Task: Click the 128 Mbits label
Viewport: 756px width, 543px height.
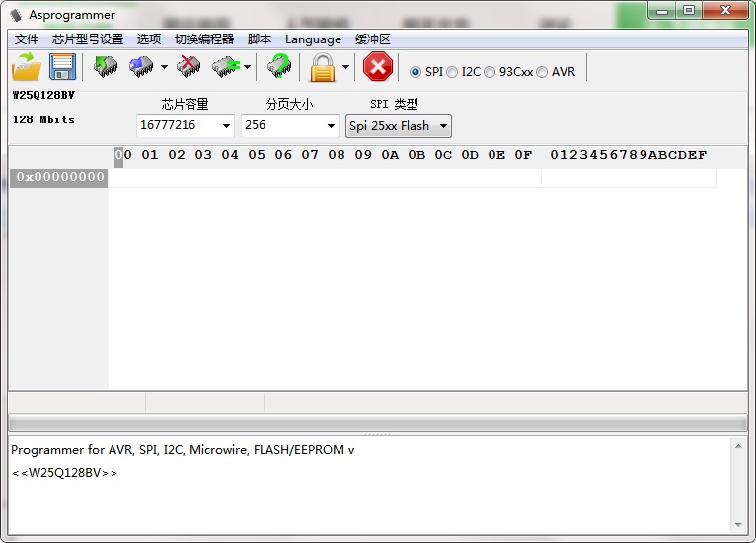Action: click(x=43, y=119)
